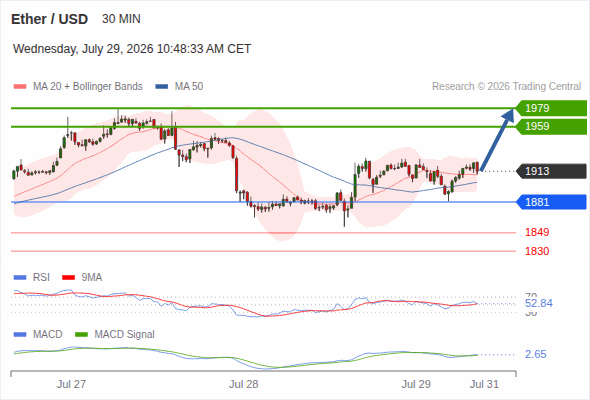
Task: Click the Jul 27 date axis label
Action: point(71,384)
